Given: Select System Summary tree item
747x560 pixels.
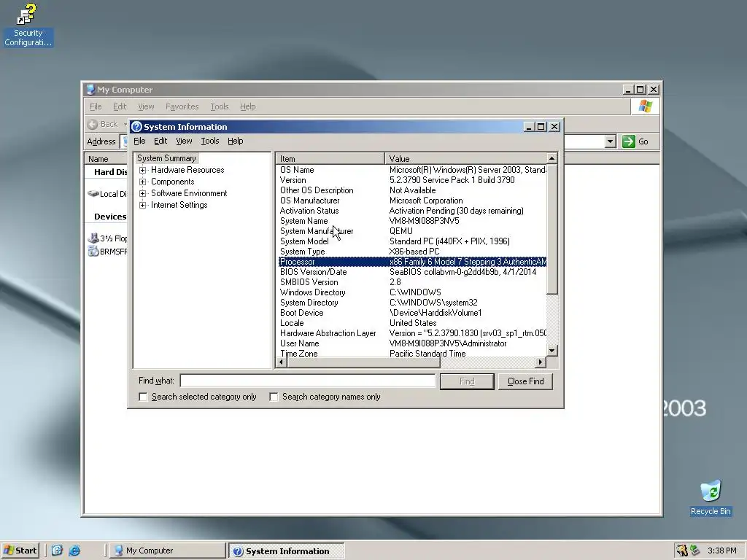Looking at the screenshot, I should coord(166,158).
